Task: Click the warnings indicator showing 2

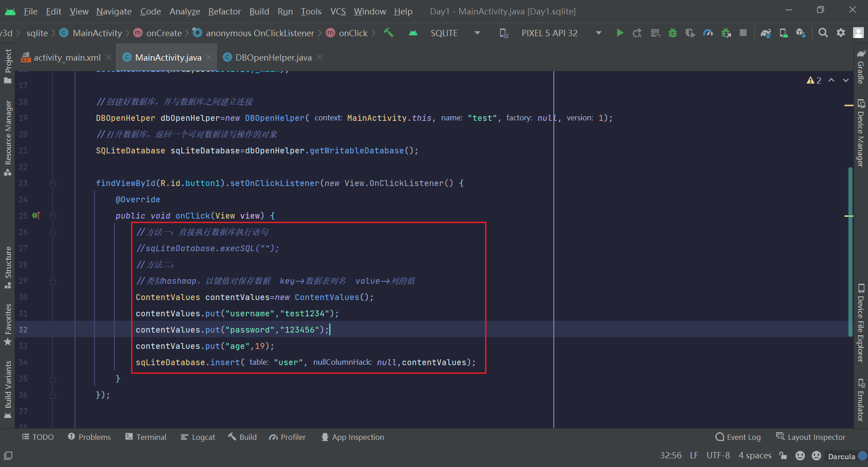Action: (814, 80)
